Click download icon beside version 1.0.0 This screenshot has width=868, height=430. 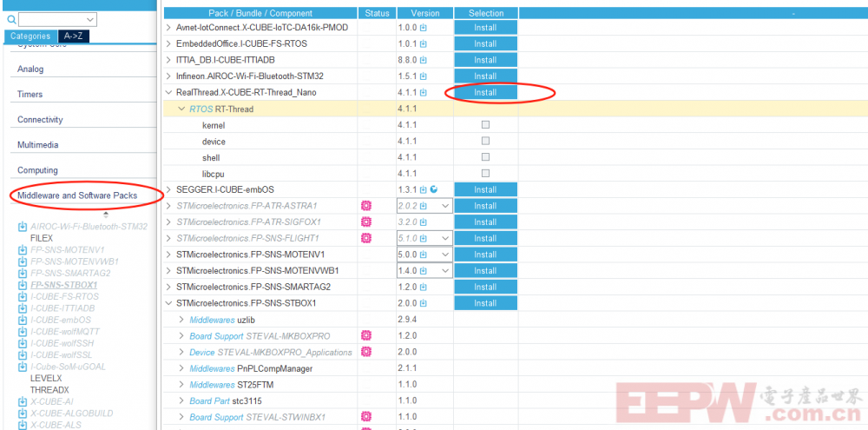coord(424,28)
